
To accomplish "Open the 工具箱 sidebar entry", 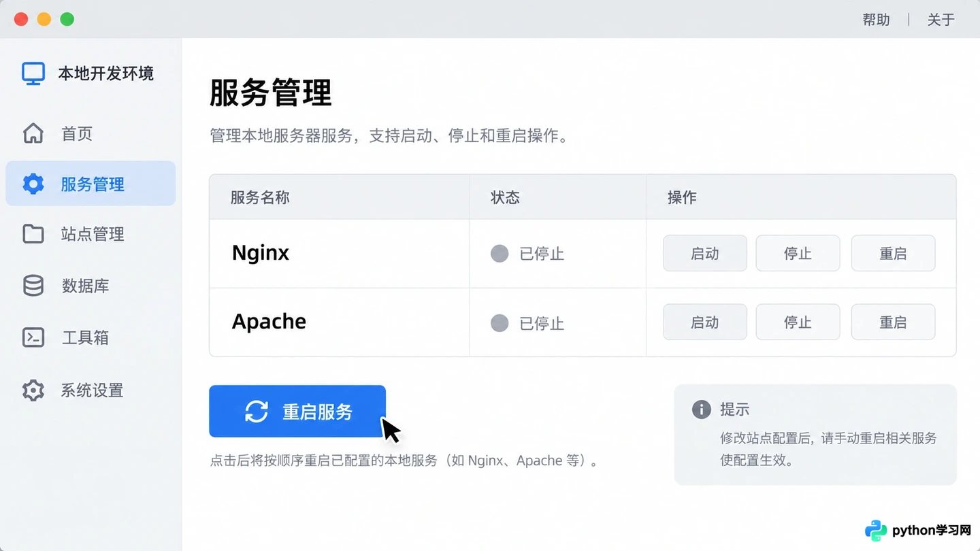I will point(91,337).
